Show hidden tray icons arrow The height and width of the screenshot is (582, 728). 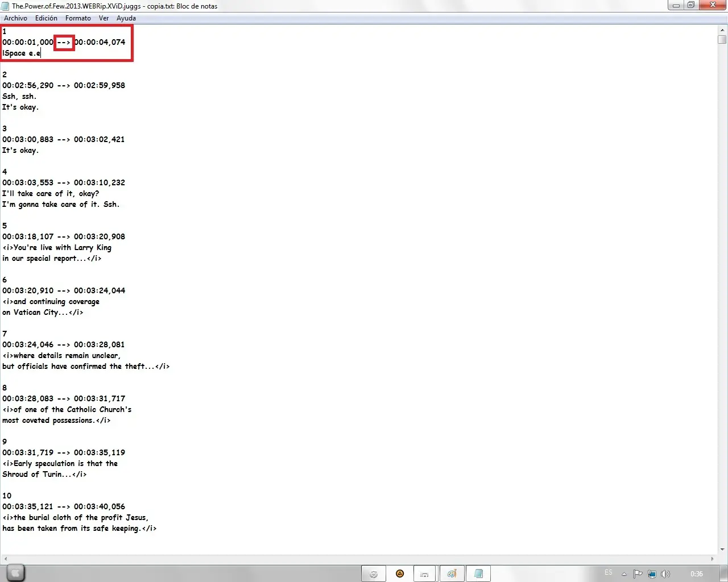click(624, 574)
